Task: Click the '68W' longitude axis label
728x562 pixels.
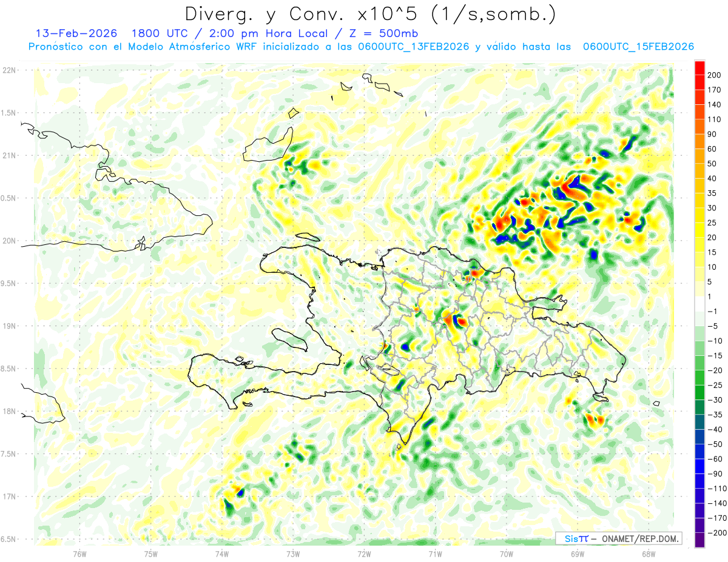Action: coord(649,554)
